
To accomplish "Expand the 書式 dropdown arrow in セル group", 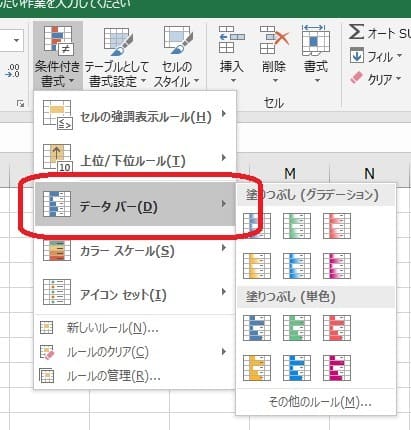I will (317, 80).
